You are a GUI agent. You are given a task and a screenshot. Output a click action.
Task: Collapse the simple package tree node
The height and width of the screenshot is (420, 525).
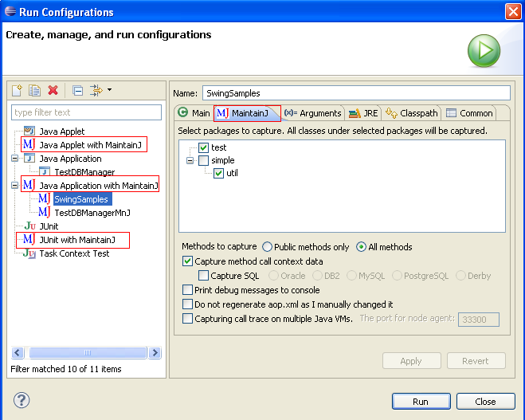(190, 160)
